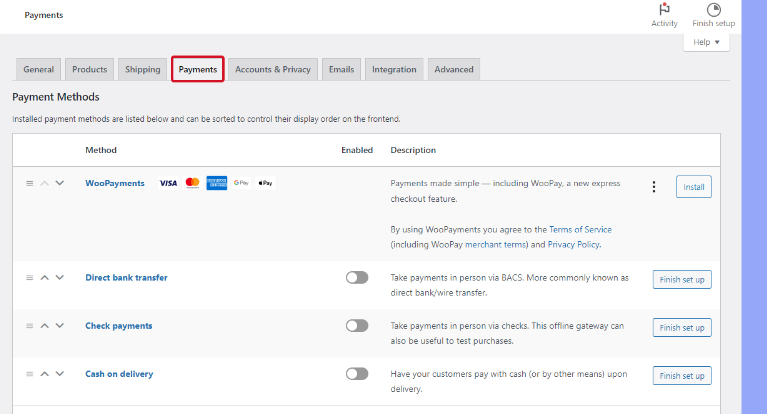Switch to the Shipping tab
The image size is (767, 414).
143,69
